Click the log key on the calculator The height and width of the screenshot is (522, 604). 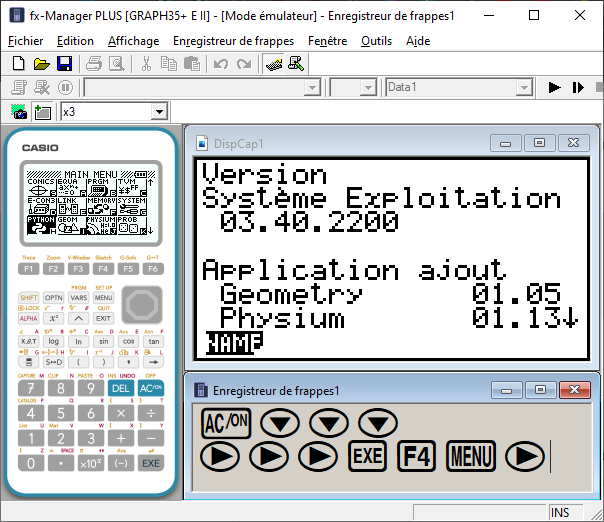pos(54,341)
